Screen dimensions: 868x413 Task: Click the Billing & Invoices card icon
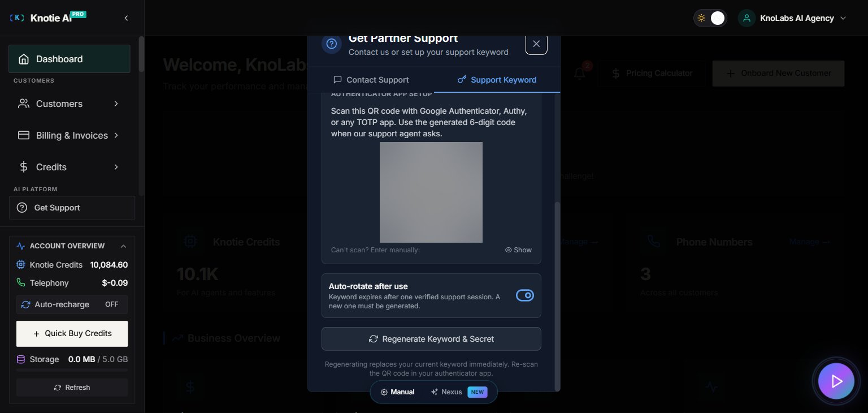[24, 135]
